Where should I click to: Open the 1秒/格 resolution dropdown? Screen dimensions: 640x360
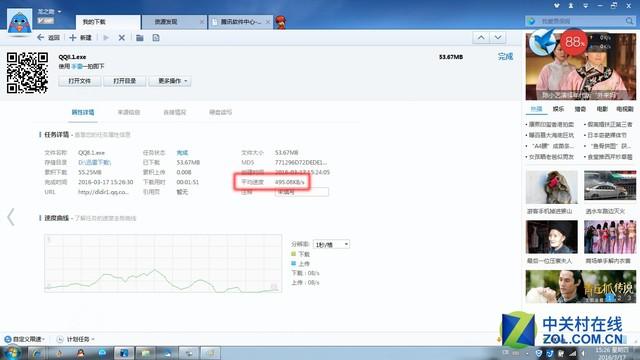tap(331, 244)
